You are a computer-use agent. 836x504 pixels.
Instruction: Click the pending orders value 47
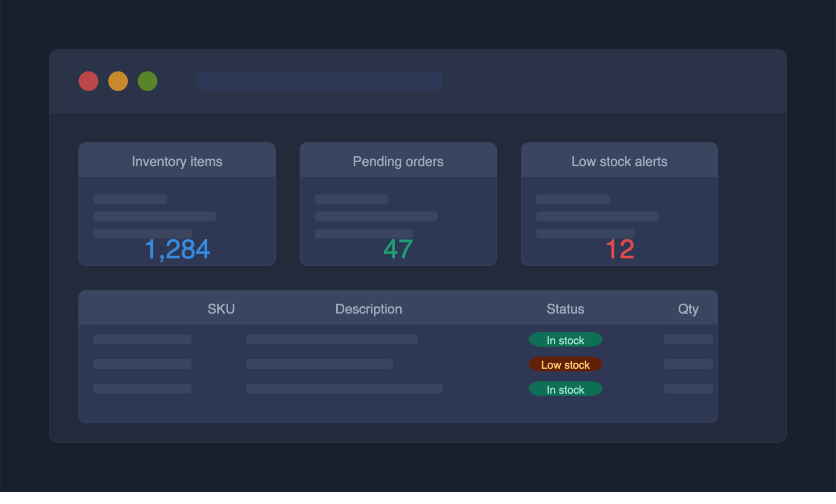(398, 249)
